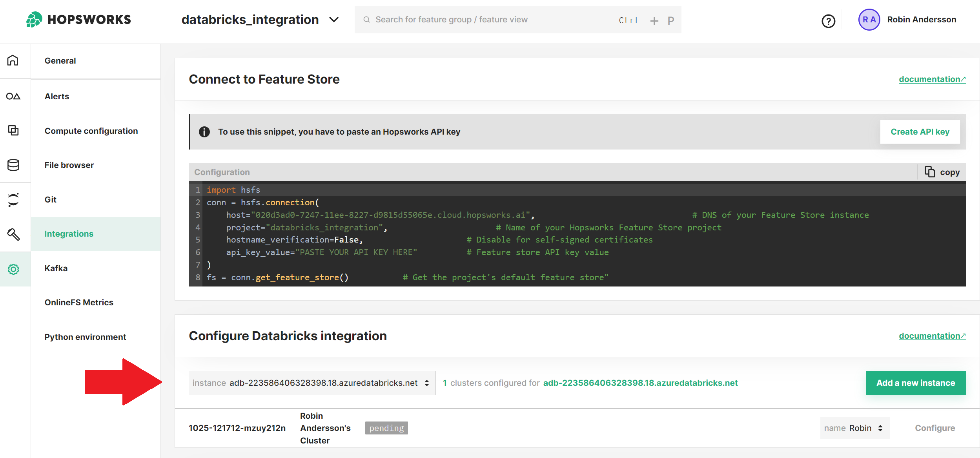Navigate to OnlineFS Metrics
Screen dimensions: 980x458
click(79, 303)
